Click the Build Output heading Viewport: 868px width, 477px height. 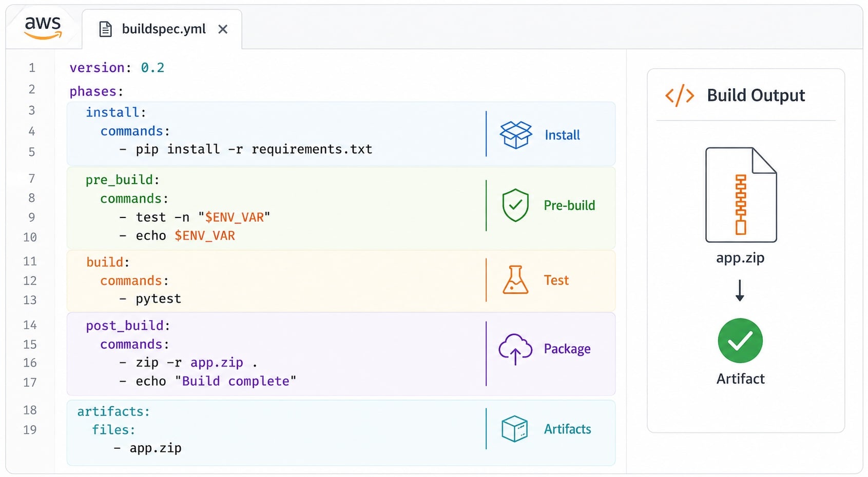(x=756, y=95)
